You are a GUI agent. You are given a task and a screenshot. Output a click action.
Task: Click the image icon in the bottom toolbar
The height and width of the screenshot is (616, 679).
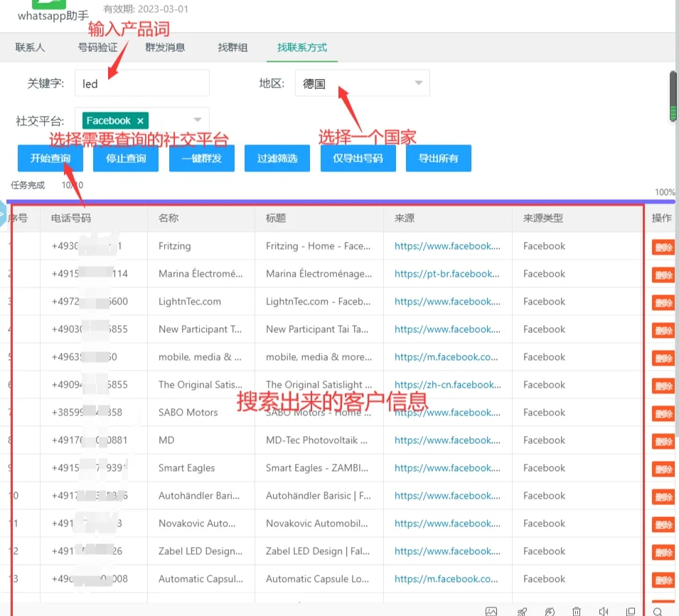click(x=491, y=611)
